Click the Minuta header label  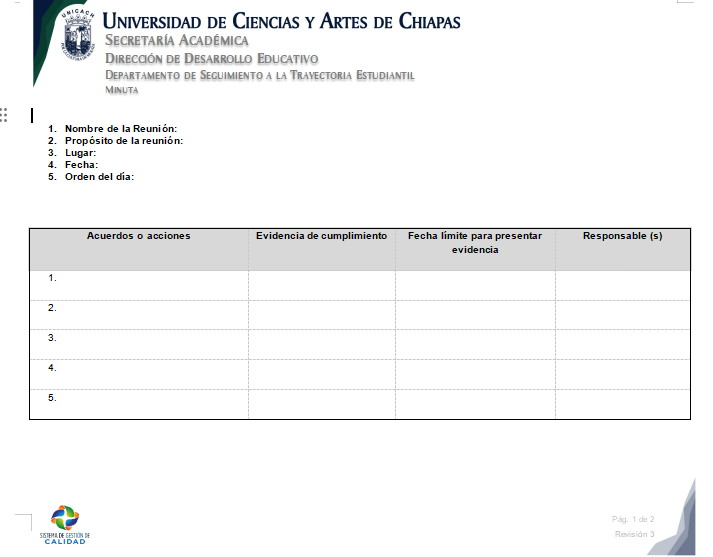(x=121, y=90)
